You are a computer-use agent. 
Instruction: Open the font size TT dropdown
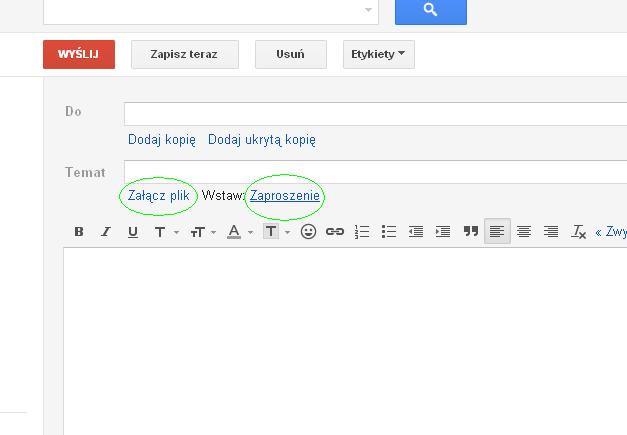(203, 231)
